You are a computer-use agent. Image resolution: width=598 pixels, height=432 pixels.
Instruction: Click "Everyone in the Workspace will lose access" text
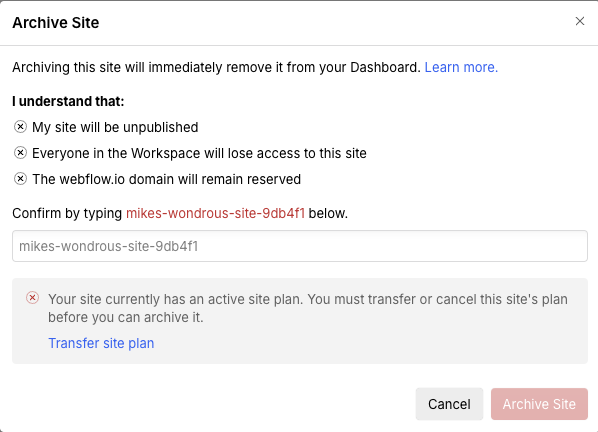199,153
